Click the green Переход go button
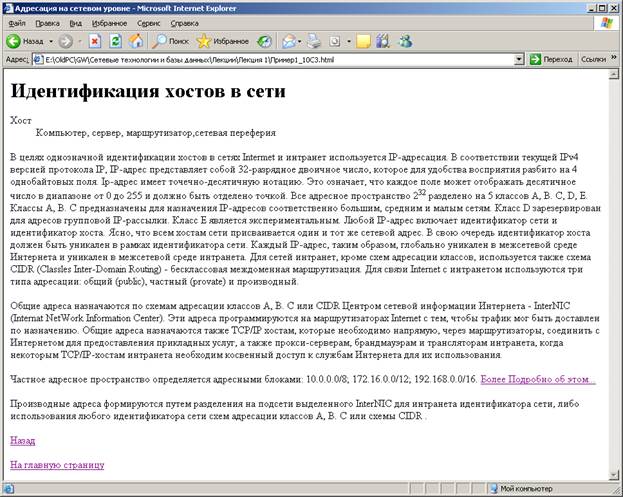623x497 pixels. (x=551, y=60)
